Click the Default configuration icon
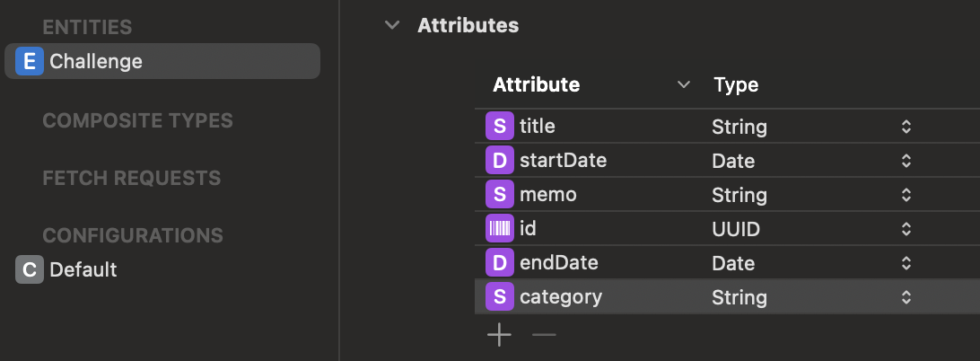The image size is (980, 361). (x=30, y=269)
